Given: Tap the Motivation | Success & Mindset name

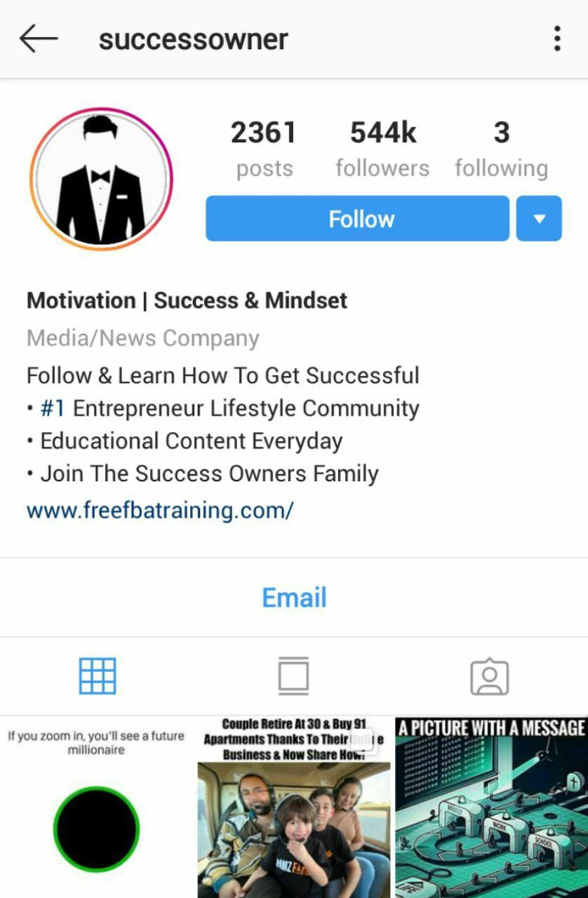Looking at the screenshot, I should coord(187,300).
